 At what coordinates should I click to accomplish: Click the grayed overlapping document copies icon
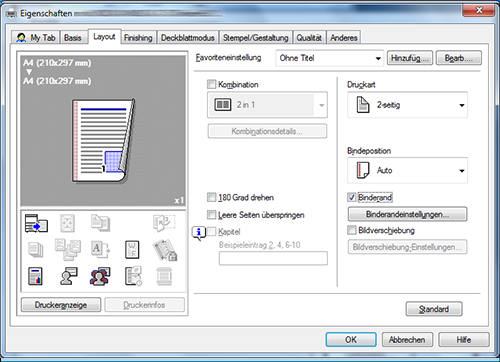pyautogui.click(x=100, y=223)
